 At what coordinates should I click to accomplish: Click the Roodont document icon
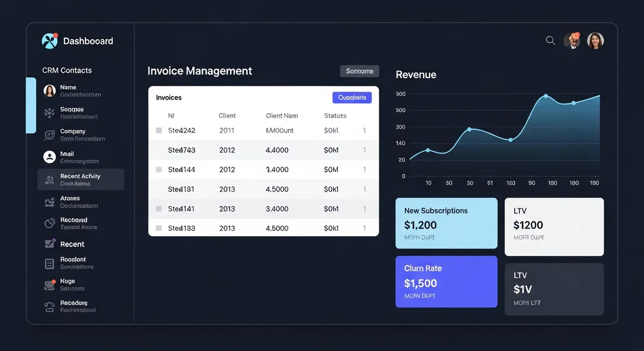click(49, 264)
